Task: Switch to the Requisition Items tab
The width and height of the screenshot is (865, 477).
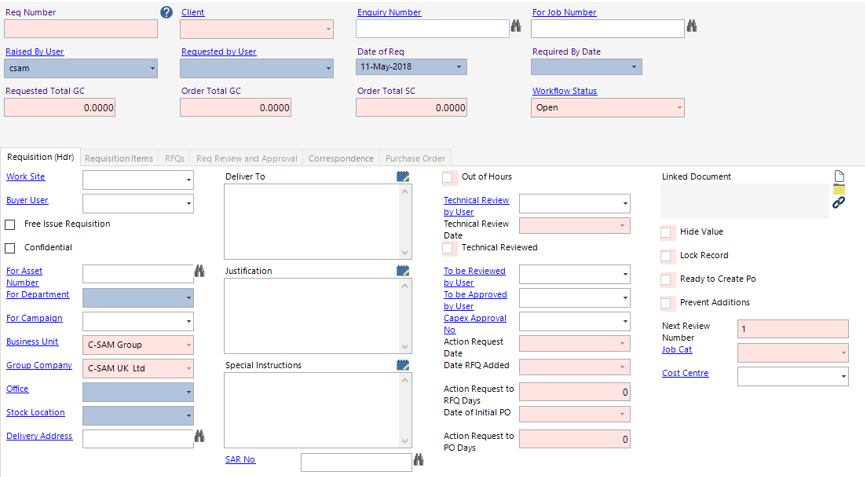Action: click(x=119, y=158)
